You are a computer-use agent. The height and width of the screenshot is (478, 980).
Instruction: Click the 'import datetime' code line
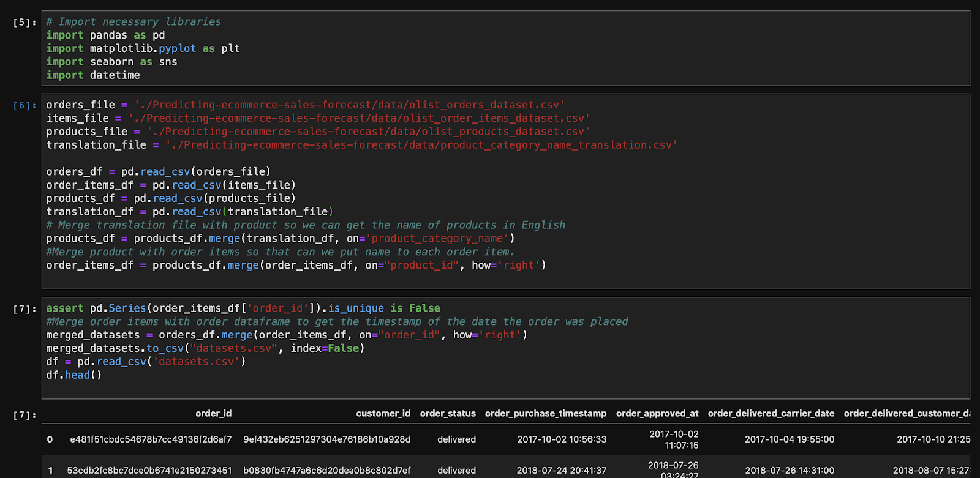point(93,75)
